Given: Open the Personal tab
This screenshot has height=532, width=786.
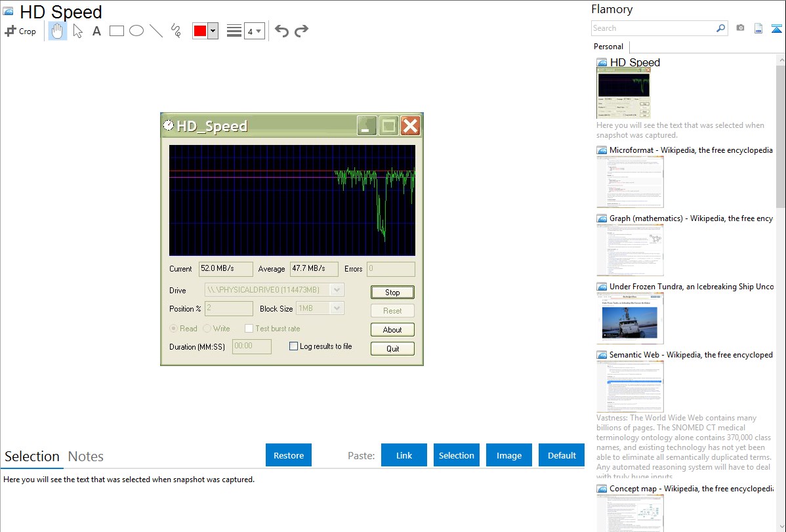Looking at the screenshot, I should tap(608, 46).
